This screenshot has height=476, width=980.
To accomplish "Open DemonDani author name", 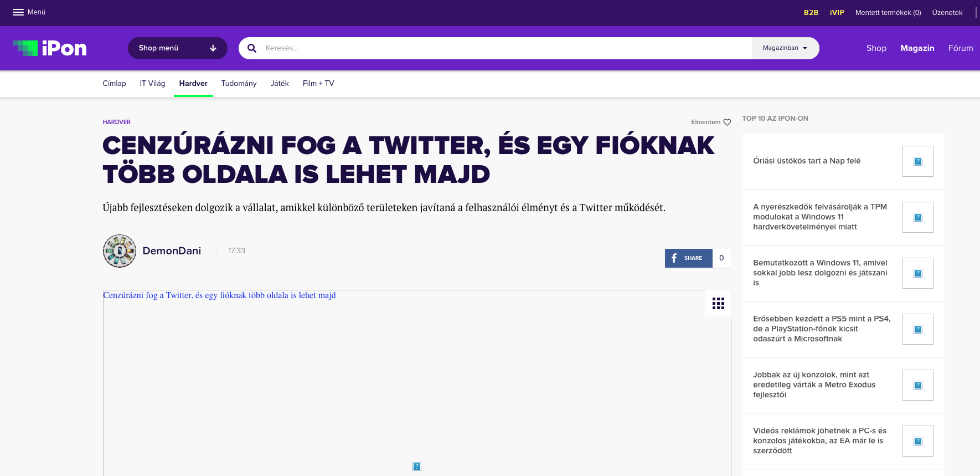I will coord(172,251).
